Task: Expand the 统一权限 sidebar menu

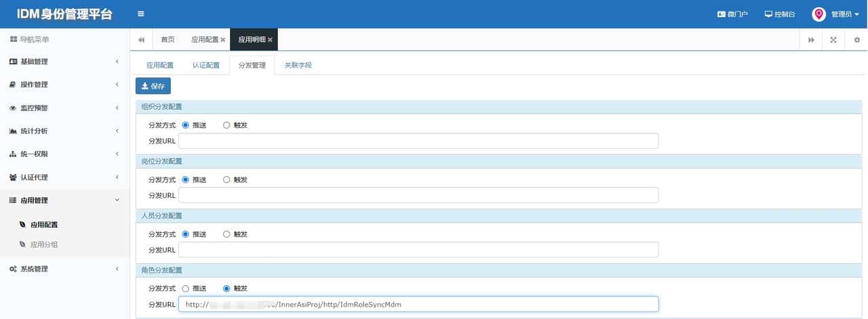Action: point(64,154)
